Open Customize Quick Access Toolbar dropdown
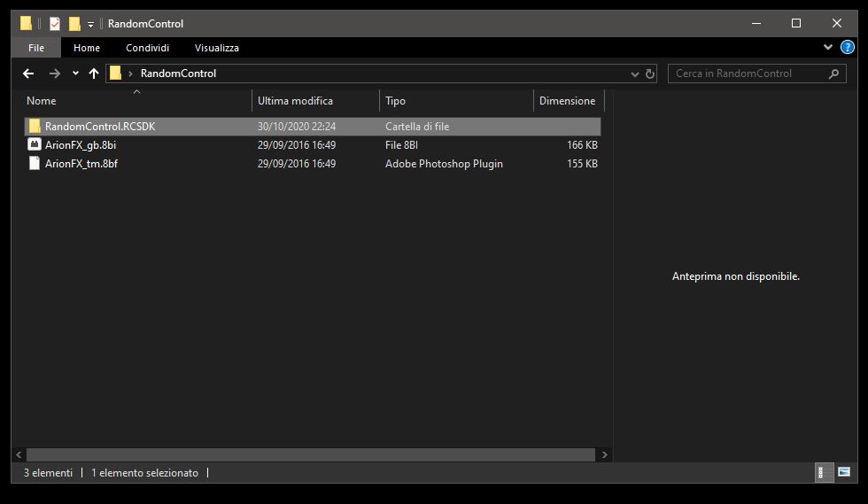868x504 pixels. pyautogui.click(x=90, y=24)
